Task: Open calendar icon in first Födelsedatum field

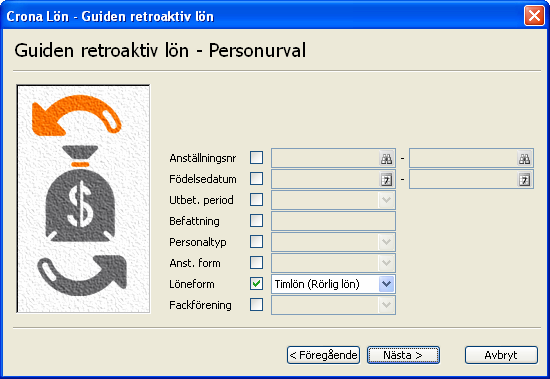Action: [x=387, y=180]
